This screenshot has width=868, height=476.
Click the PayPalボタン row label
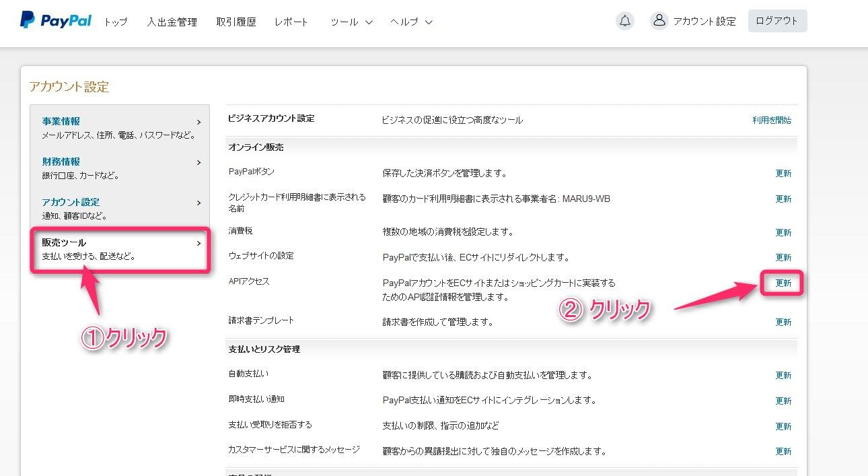coord(252,172)
